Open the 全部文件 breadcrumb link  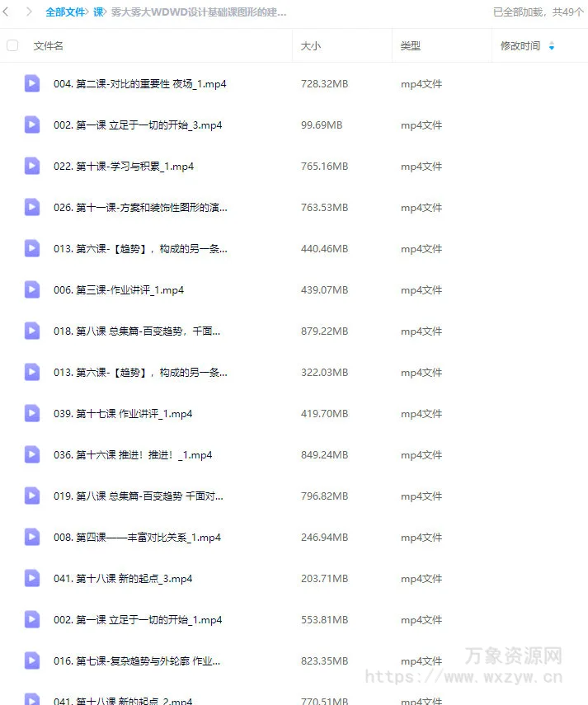pos(65,12)
